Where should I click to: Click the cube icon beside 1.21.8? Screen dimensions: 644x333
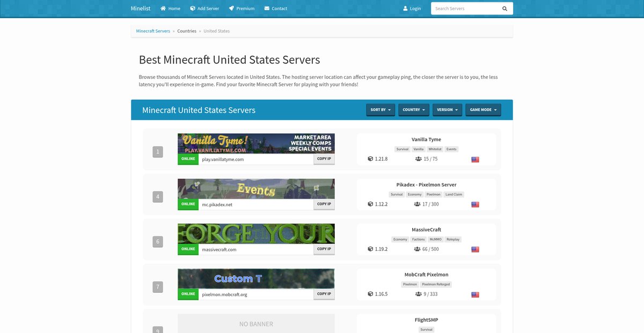click(x=370, y=159)
